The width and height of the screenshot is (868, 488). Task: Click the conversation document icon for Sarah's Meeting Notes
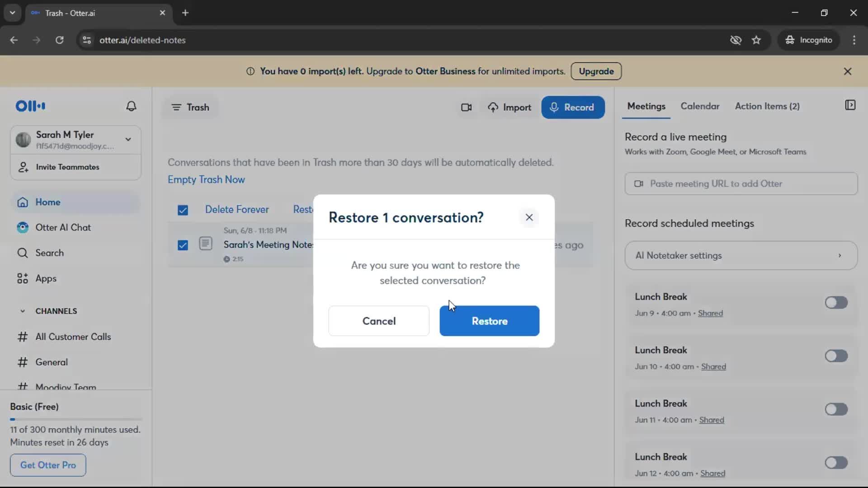[x=206, y=244]
